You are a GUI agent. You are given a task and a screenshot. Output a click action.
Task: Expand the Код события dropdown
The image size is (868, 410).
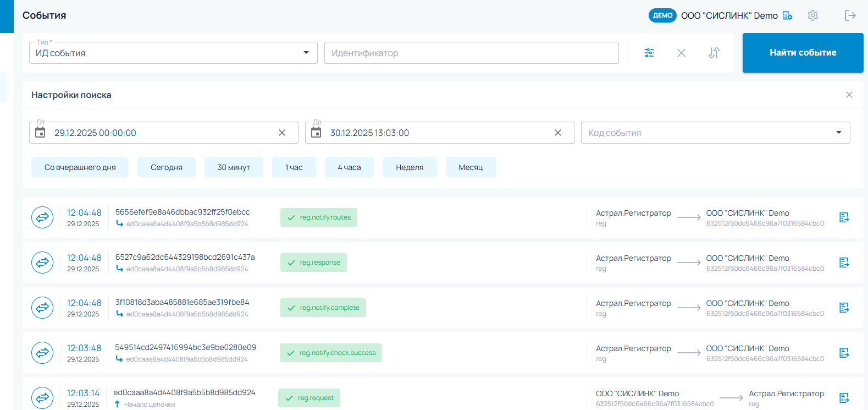[x=715, y=133]
